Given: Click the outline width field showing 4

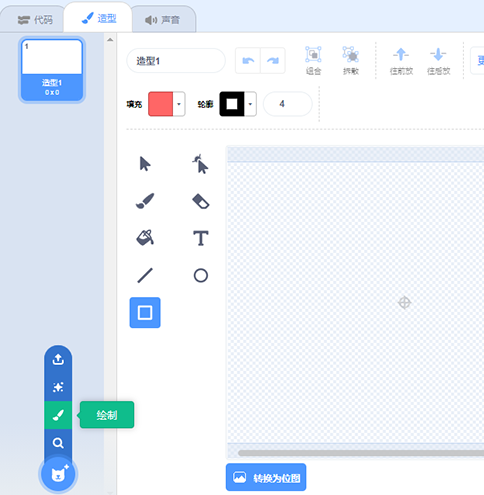Looking at the screenshot, I should click(288, 104).
